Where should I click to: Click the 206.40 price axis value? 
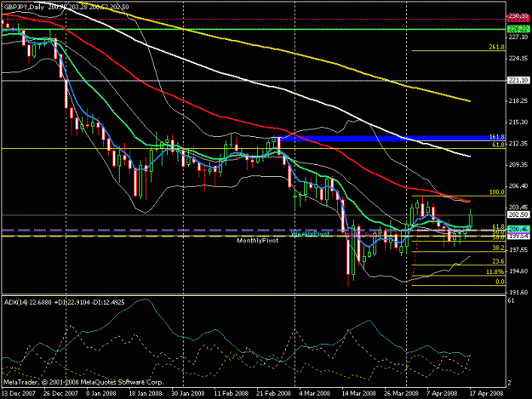[518, 185]
